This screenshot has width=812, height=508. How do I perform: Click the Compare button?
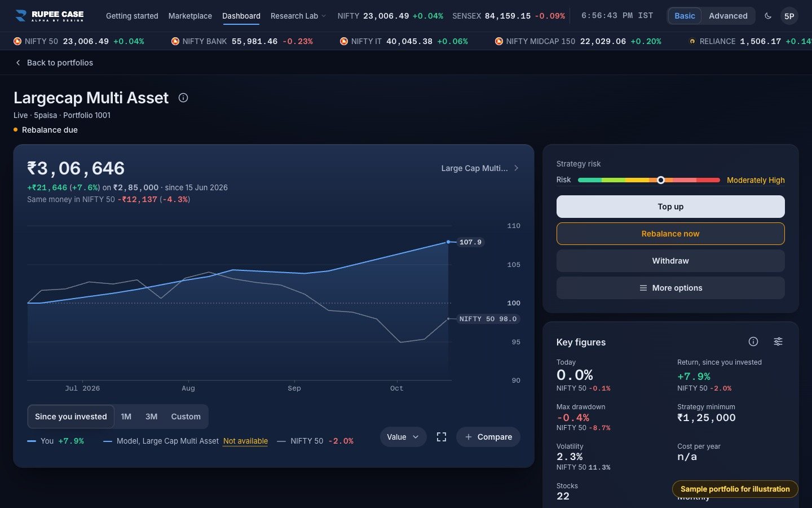(488, 437)
